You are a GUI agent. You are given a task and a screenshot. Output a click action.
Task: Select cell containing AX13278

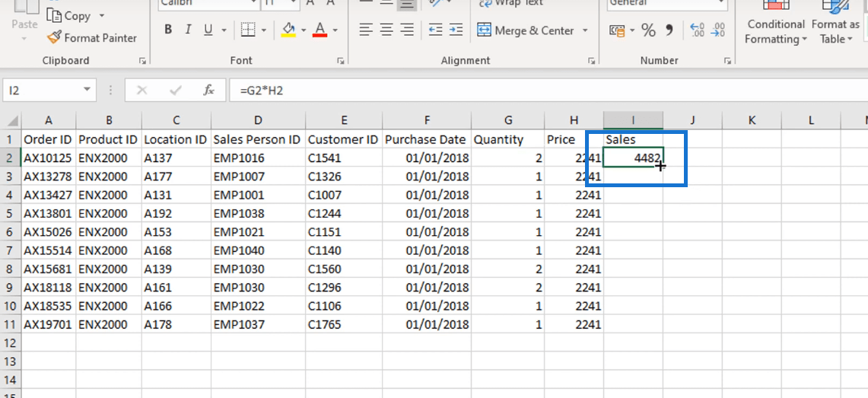coord(49,177)
